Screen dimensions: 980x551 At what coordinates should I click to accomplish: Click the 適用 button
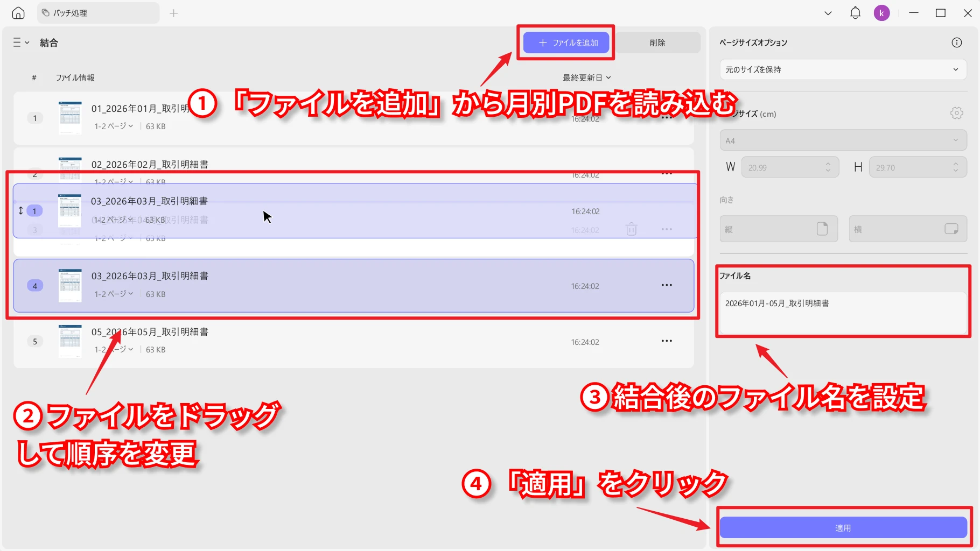843,528
